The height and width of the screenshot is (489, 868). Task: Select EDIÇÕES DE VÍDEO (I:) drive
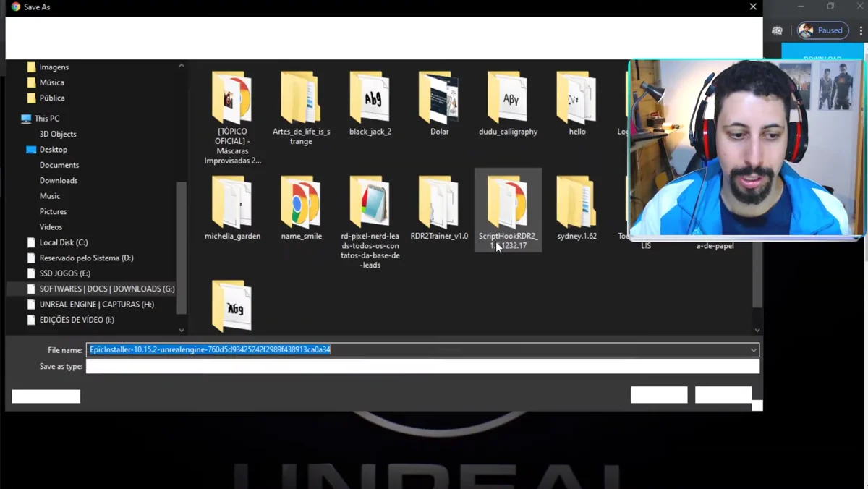(x=77, y=320)
